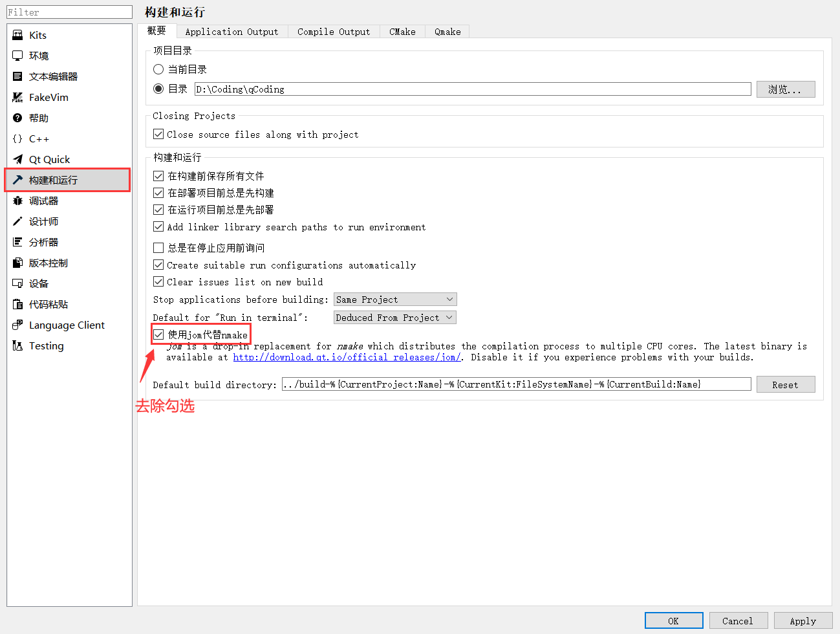Select the 设计师 pencil icon
The height and width of the screenshot is (634, 840).
17,221
